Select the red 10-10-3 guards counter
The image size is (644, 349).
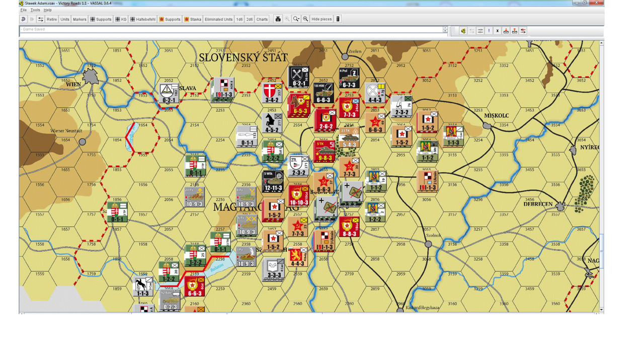tap(298, 195)
